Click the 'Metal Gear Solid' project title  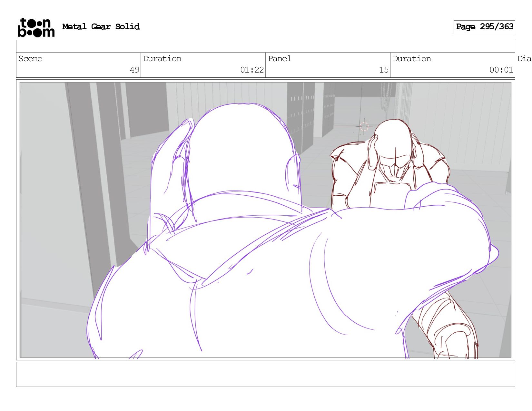click(101, 27)
